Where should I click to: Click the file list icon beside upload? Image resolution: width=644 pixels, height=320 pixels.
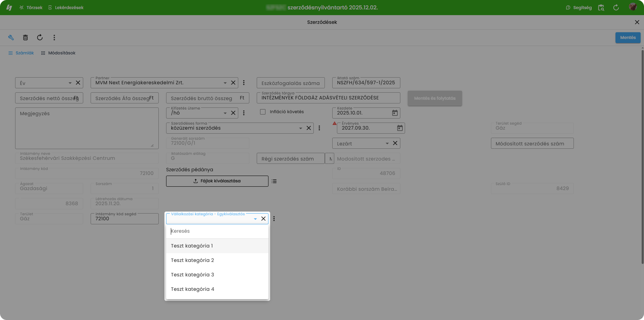click(x=274, y=181)
